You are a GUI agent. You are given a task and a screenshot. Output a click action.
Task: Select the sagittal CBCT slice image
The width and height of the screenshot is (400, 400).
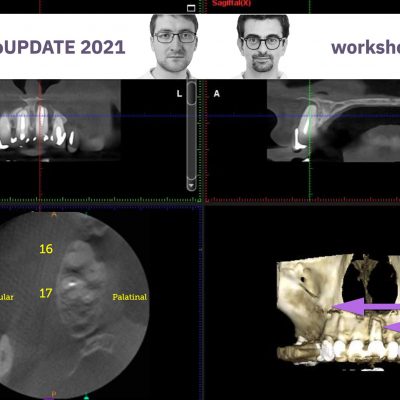coord(333,121)
